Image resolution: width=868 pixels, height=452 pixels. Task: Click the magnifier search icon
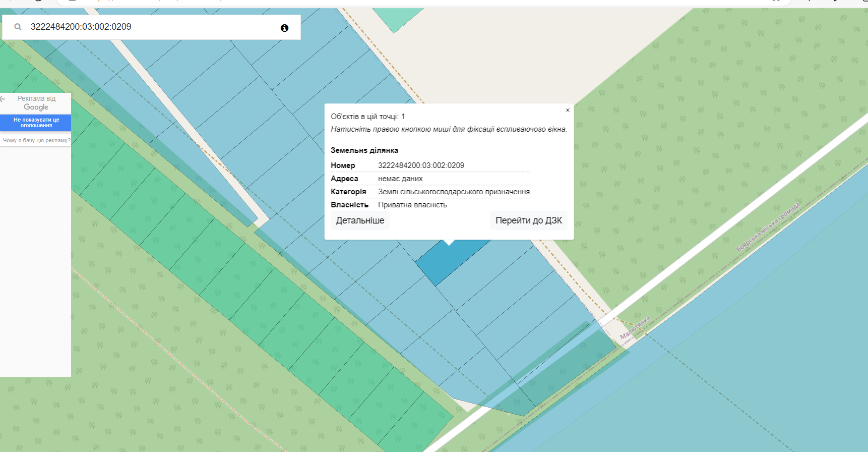[x=18, y=27]
